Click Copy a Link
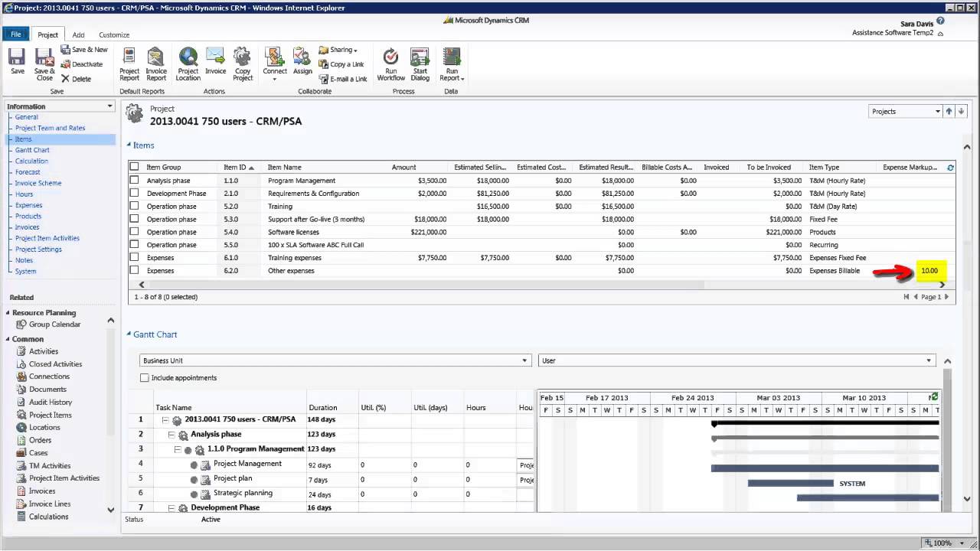 click(341, 64)
